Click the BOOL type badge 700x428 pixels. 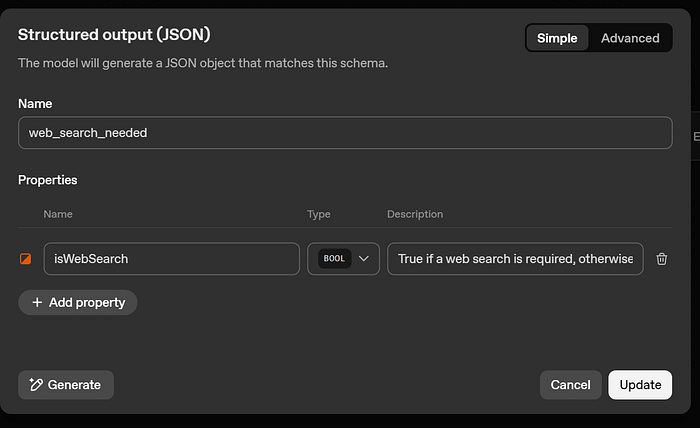pyautogui.click(x=334, y=259)
